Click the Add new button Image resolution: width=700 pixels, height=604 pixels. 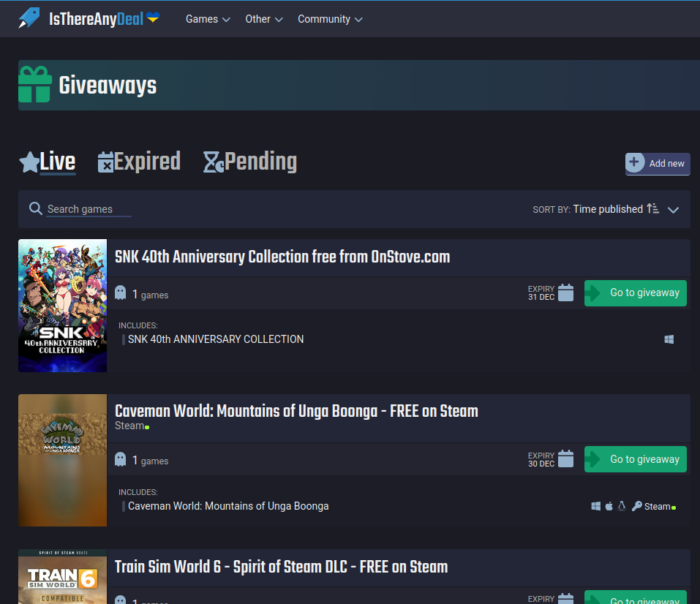(x=658, y=163)
